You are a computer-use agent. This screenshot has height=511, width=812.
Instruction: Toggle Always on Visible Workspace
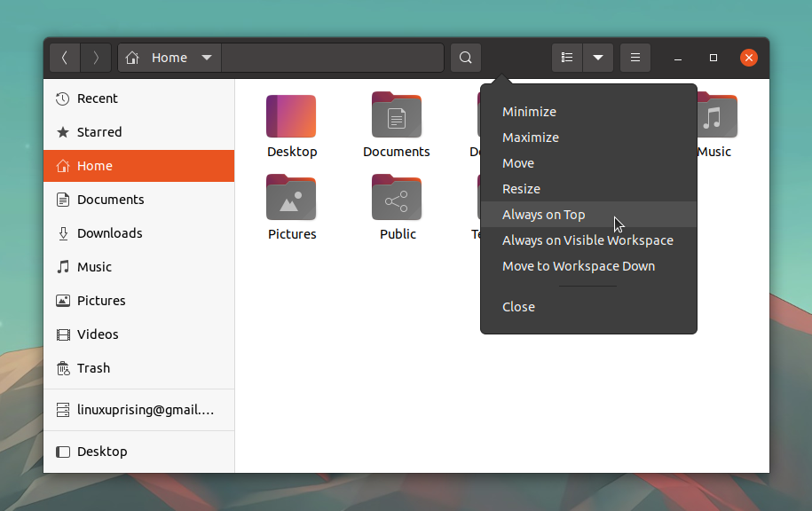(587, 240)
